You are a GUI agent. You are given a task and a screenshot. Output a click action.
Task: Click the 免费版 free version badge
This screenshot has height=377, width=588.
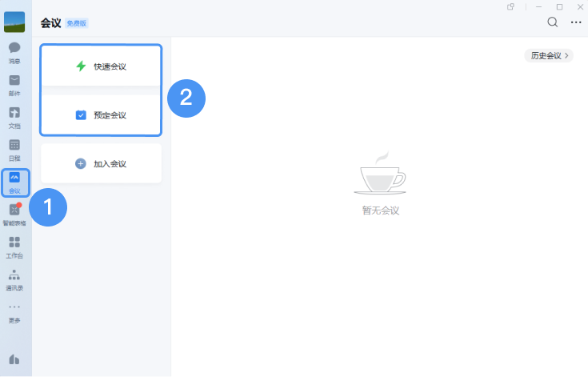click(77, 23)
